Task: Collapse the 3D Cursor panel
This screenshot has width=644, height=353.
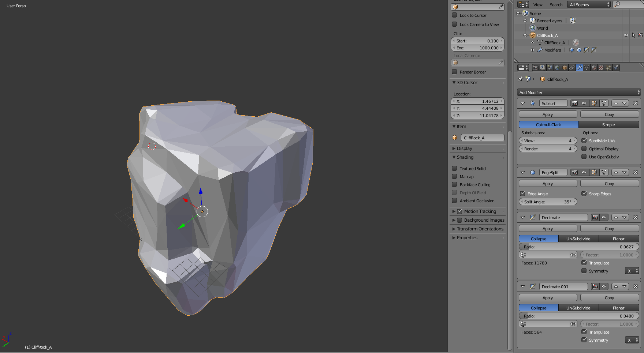Action: [454, 82]
